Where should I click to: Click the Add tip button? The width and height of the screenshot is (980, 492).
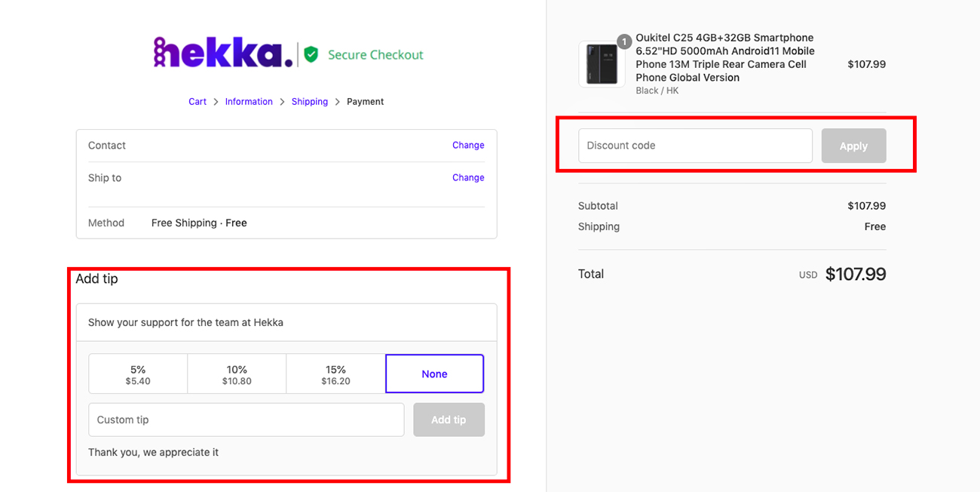pyautogui.click(x=449, y=420)
